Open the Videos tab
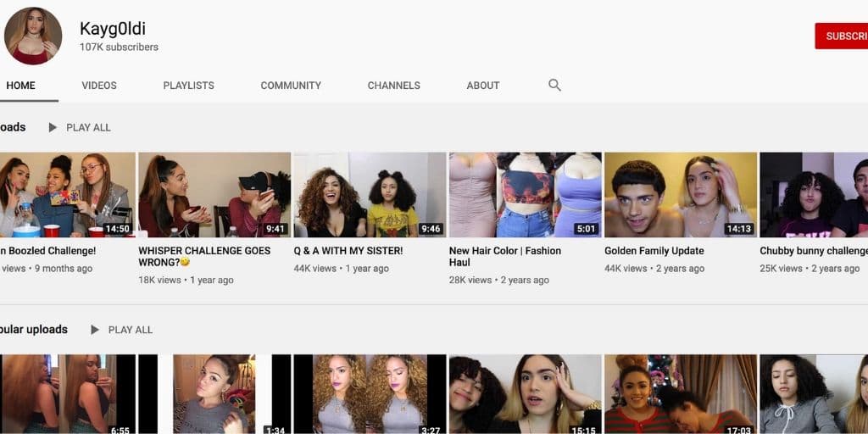This screenshot has width=868, height=434. tap(99, 86)
